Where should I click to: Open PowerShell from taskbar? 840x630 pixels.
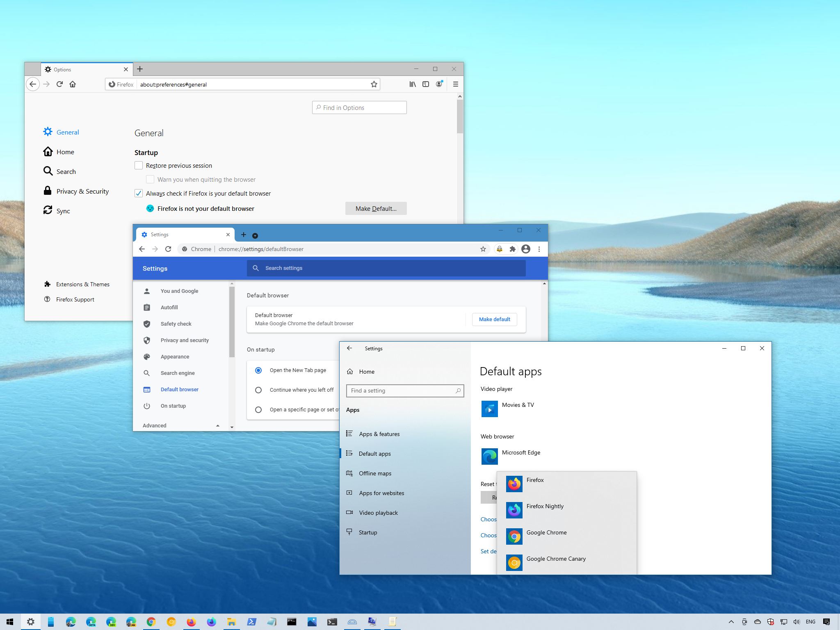pyautogui.click(x=251, y=622)
